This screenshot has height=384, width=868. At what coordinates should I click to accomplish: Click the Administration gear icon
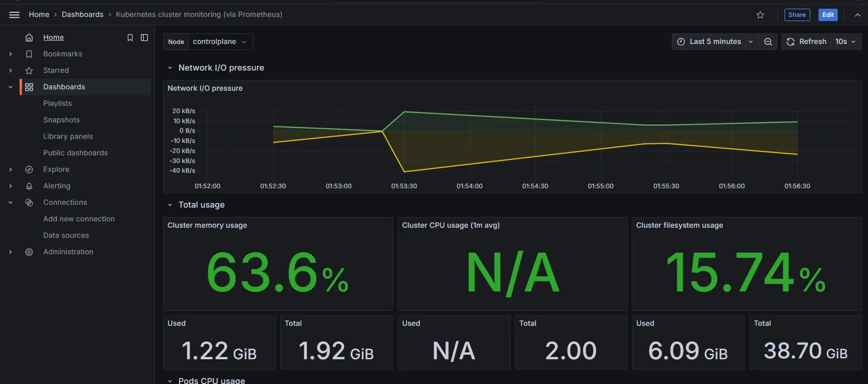point(29,252)
